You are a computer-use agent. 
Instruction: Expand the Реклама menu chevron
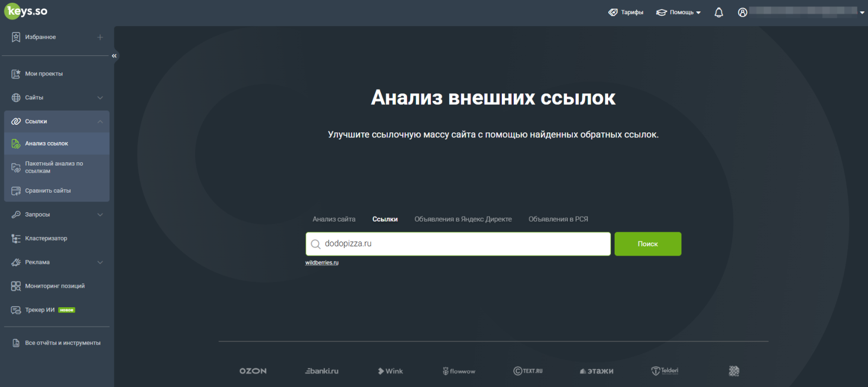click(x=100, y=263)
